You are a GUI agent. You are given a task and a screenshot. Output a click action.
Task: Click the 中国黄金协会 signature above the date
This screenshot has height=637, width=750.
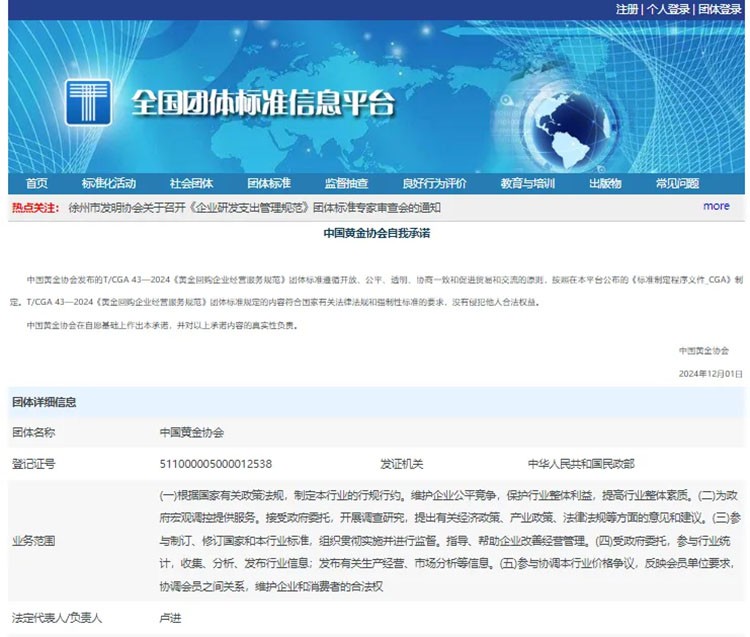click(x=704, y=351)
